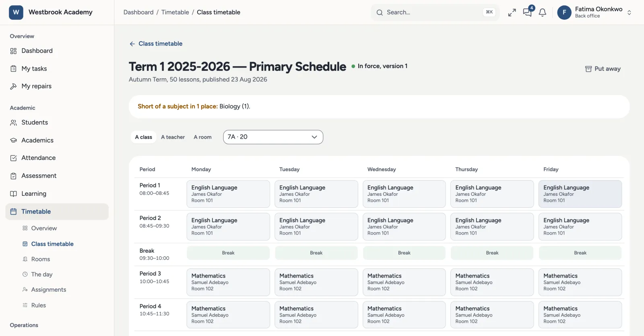Click the 'Period 3' row label
This screenshot has width=644, height=336.
150,274
